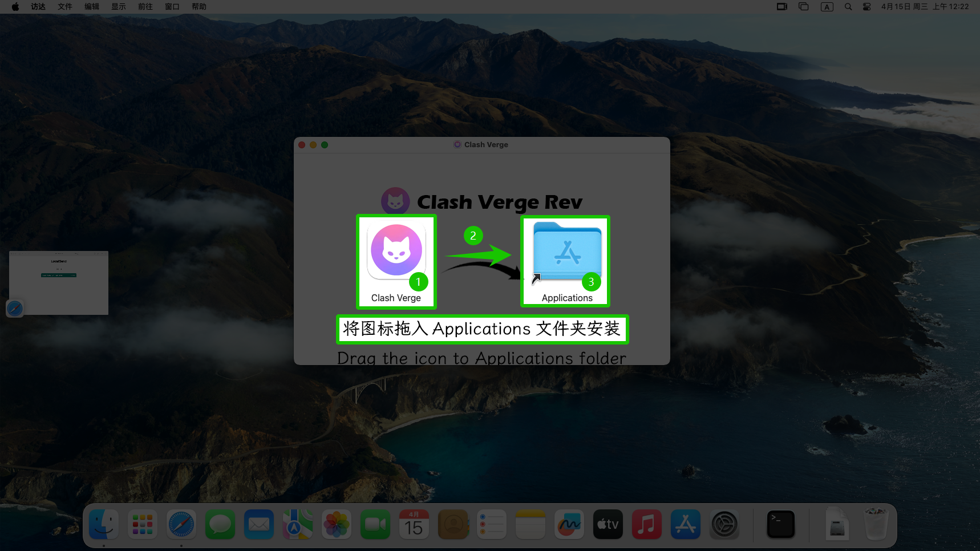
Task: Open Contacts from the Dock
Action: [453, 524]
